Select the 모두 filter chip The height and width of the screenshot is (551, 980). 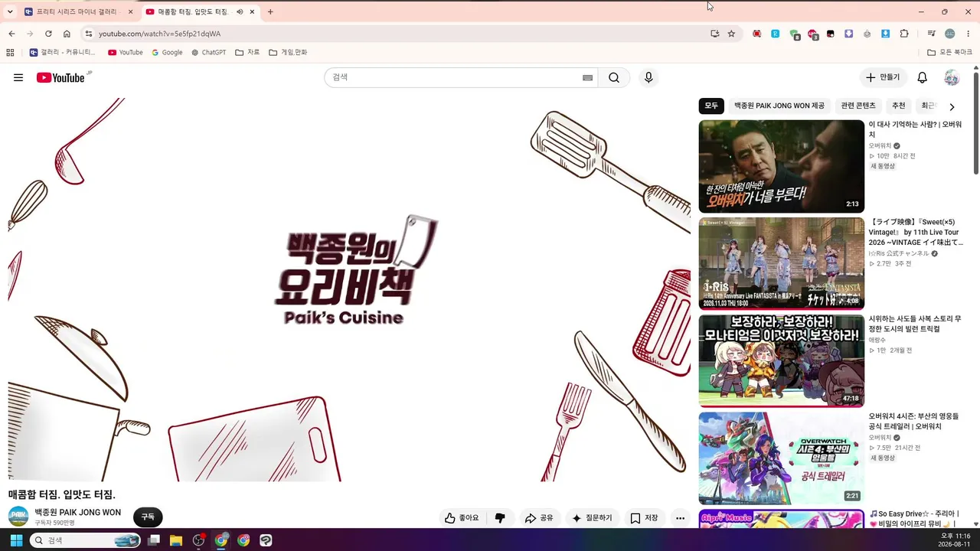coord(712,106)
